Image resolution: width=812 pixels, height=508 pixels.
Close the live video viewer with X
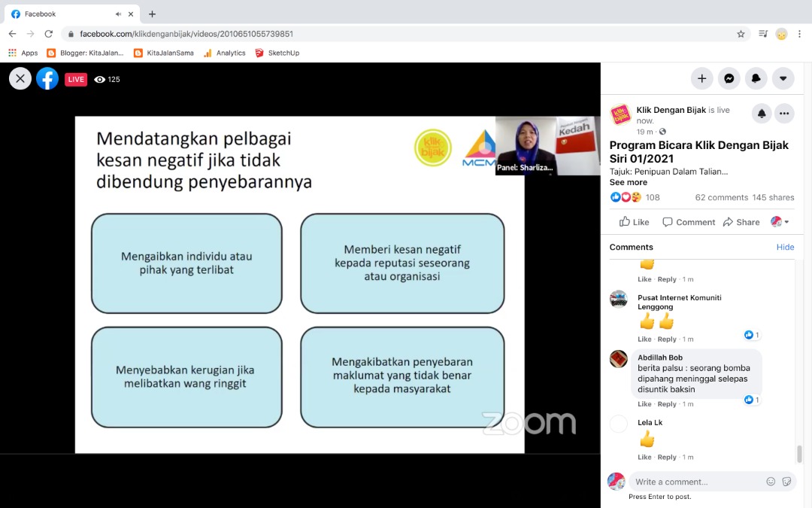[x=20, y=79]
